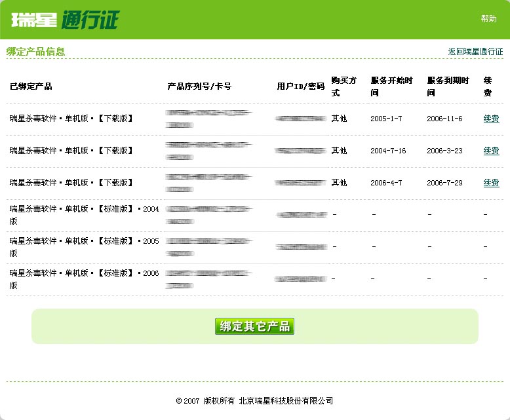Screen dimensions: 510x420
Task: Click 下载版 product starting 2005-1-7
Action: [x=71, y=119]
